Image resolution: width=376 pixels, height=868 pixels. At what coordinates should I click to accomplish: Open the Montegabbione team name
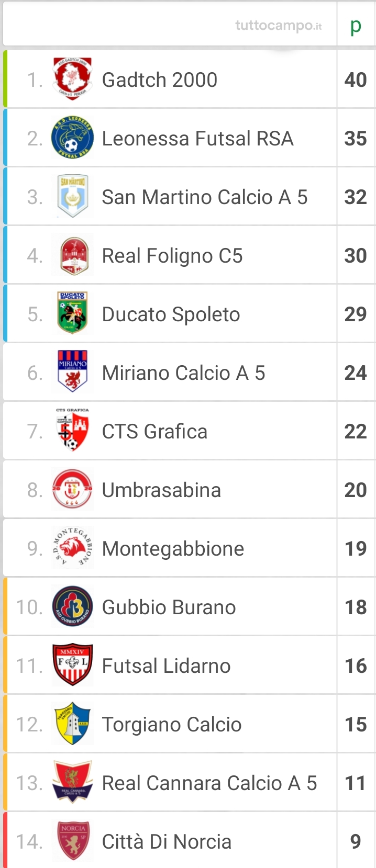click(x=173, y=549)
